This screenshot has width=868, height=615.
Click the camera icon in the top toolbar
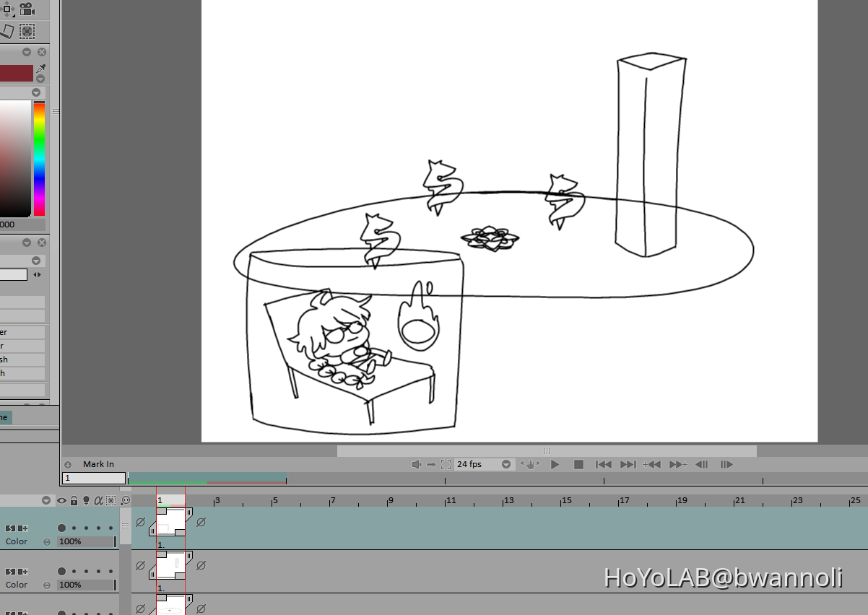point(27,9)
